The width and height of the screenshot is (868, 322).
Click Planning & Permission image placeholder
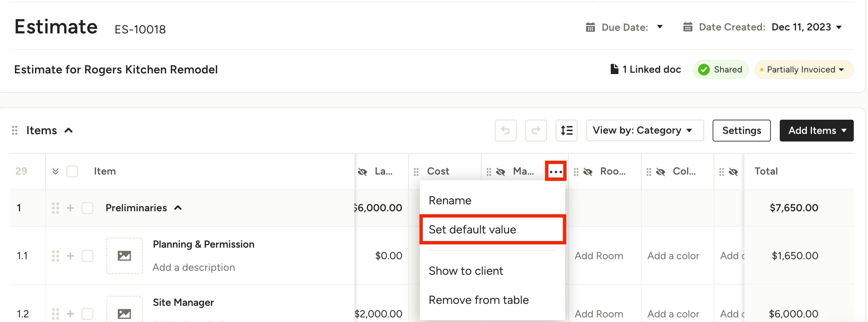coord(124,256)
